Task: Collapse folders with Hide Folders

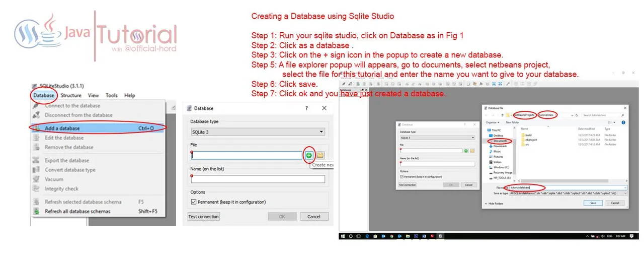Action: (495, 204)
